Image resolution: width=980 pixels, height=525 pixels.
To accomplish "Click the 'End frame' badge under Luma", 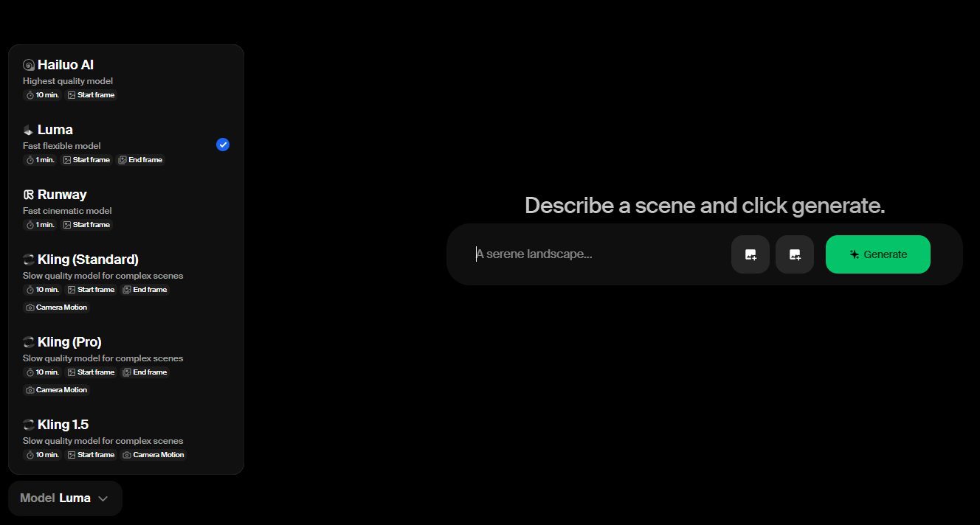I will click(140, 160).
